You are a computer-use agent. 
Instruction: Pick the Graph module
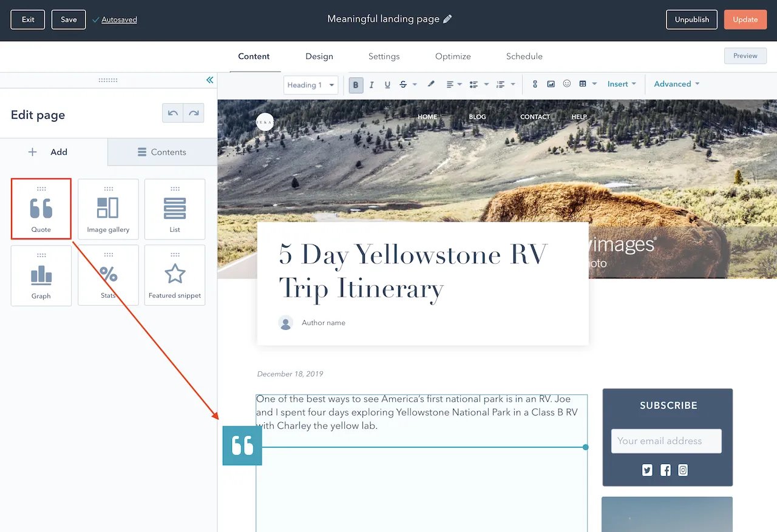click(x=41, y=275)
